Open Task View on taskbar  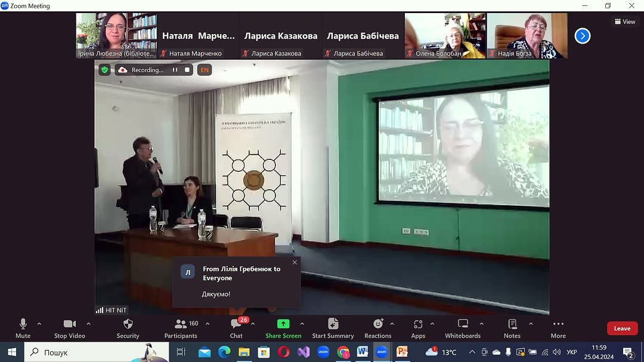[x=181, y=352]
